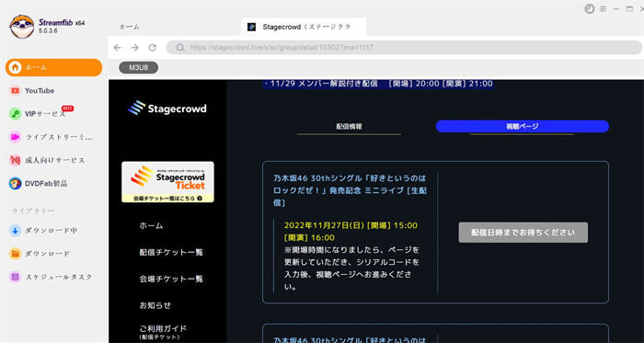
Task: Click the URL address bar
Action: click(x=404, y=48)
